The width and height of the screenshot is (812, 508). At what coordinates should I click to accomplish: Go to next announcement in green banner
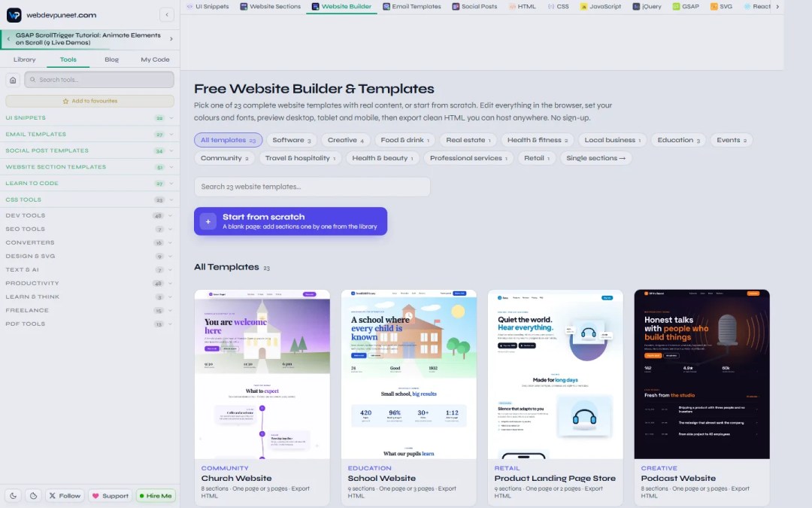tap(171, 39)
